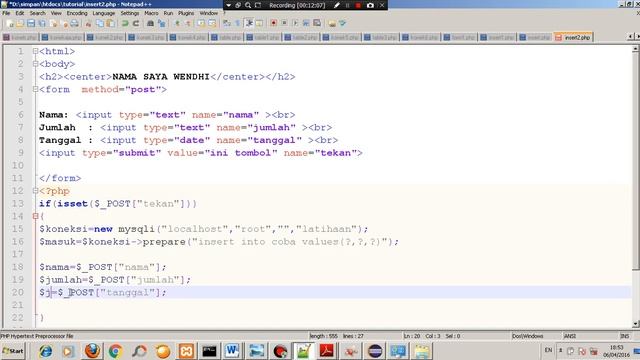Open the Encoding menu
Image resolution: width=640 pixels, height=360 pixels.
pyautogui.click(x=77, y=13)
